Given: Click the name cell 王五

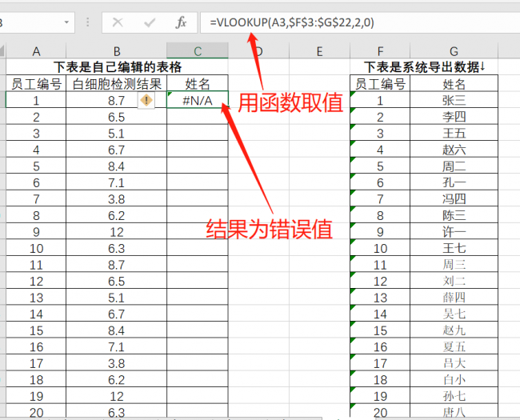Looking at the screenshot, I should [454, 133].
